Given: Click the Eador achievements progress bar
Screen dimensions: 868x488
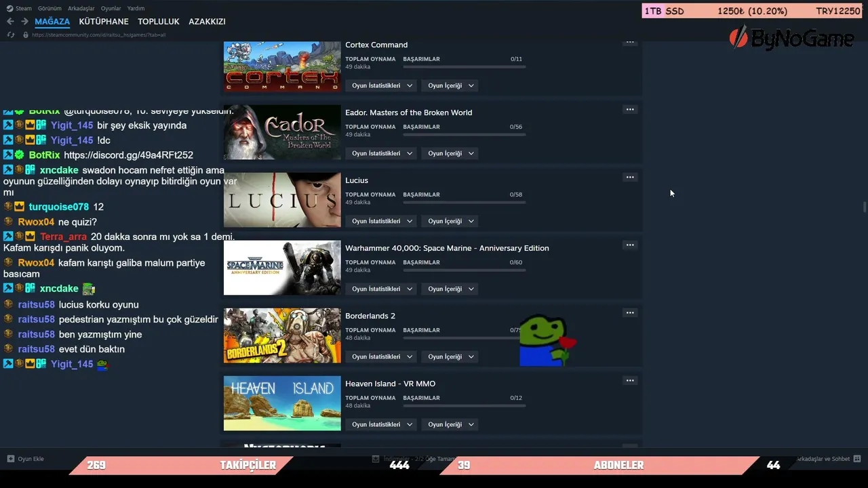Looking at the screenshot, I should point(465,134).
